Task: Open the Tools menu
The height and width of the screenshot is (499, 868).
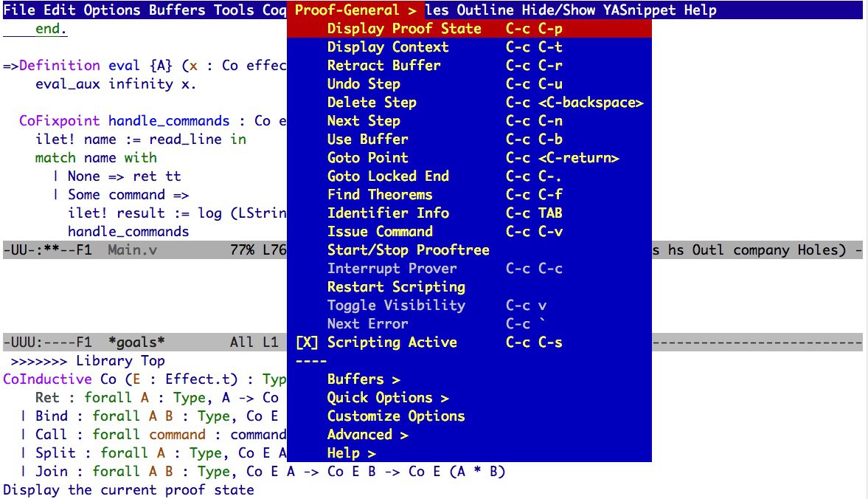Action: click(235, 10)
